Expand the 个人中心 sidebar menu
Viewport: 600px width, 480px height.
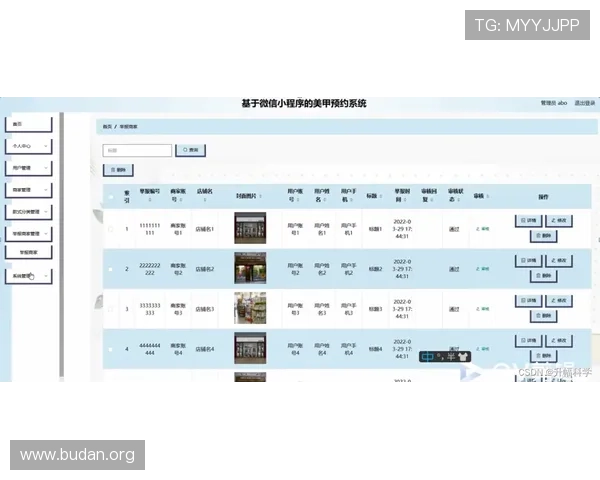coord(27,145)
